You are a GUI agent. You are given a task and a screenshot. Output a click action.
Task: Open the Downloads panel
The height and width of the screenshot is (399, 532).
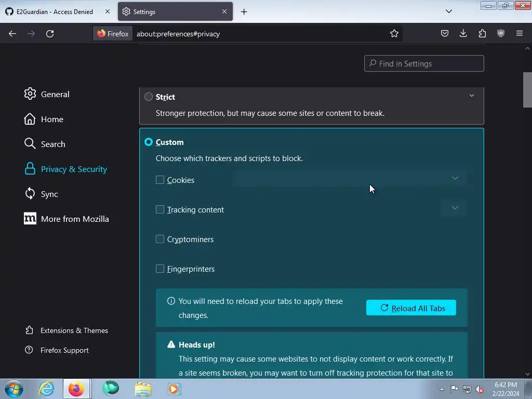click(x=463, y=33)
